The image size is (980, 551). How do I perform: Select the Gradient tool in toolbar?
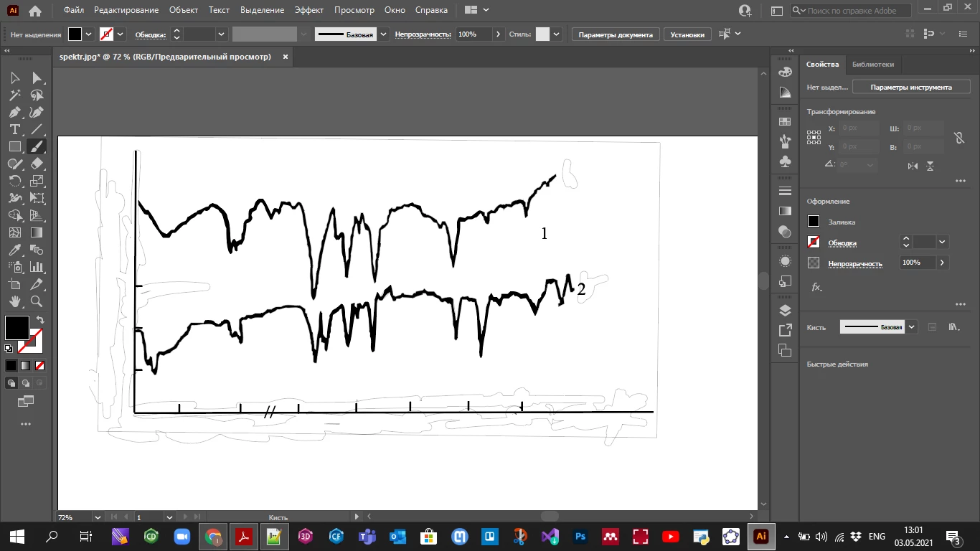tap(37, 232)
